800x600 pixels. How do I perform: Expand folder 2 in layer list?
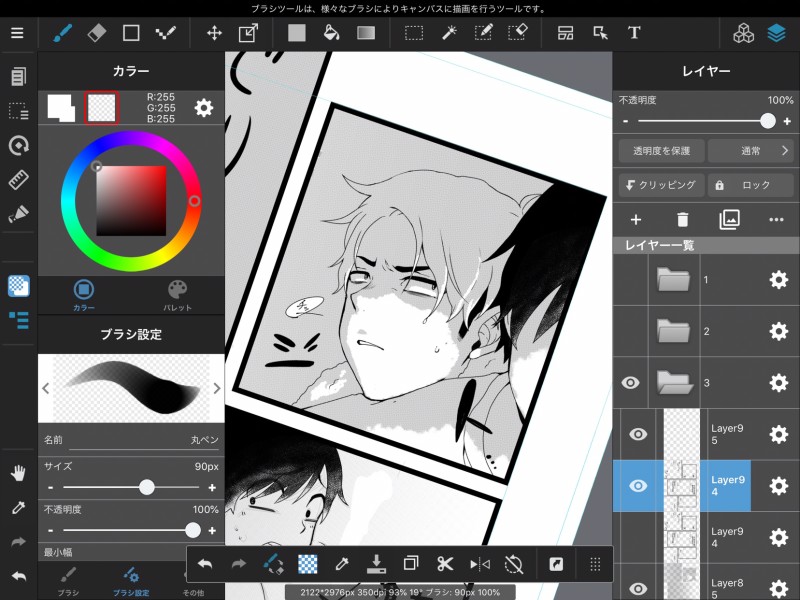(x=673, y=331)
